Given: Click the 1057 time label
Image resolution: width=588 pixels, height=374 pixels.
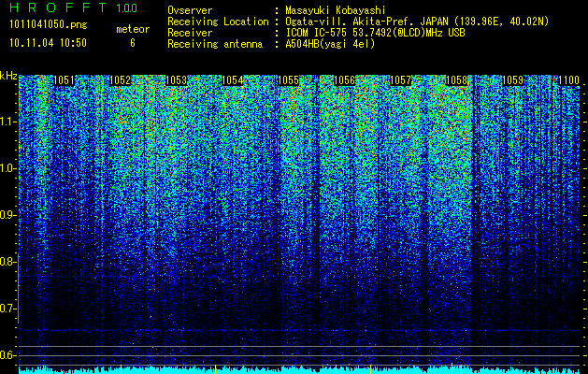Looking at the screenshot, I should 400,80.
